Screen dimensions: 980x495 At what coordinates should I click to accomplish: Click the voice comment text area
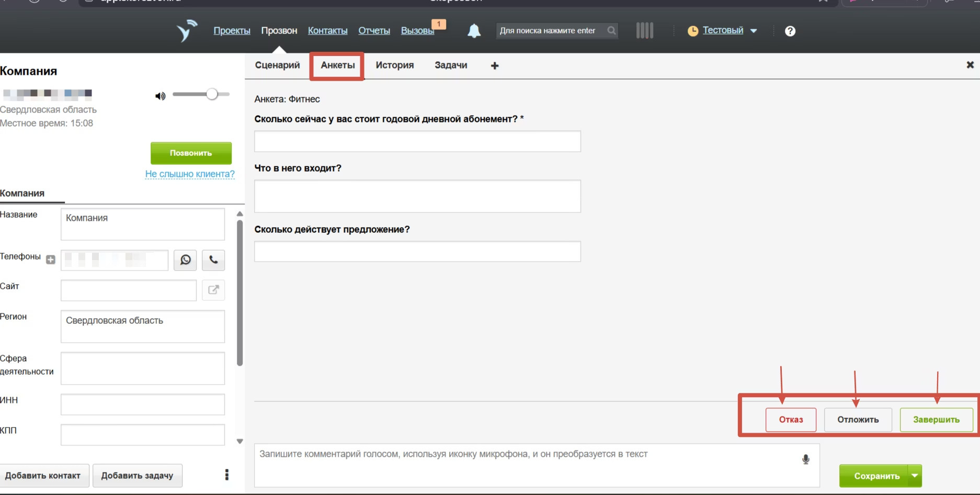point(537,465)
